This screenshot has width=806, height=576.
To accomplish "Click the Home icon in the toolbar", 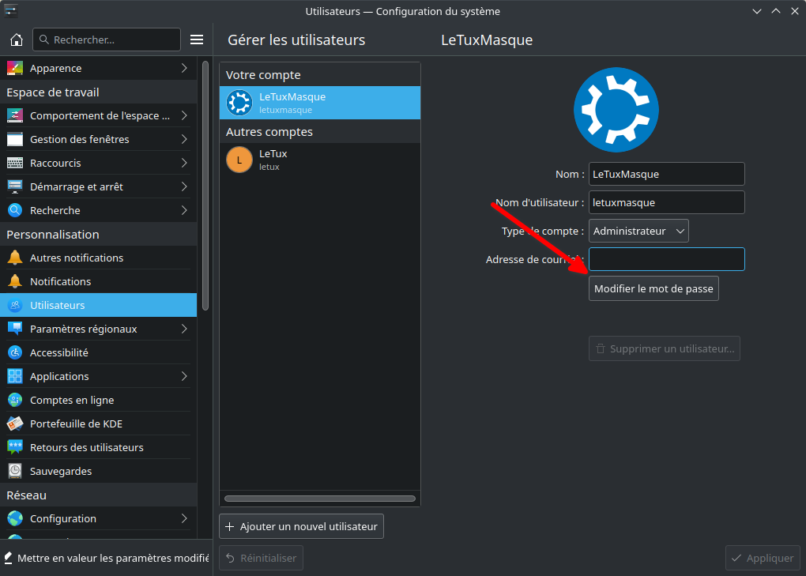I will coord(15,39).
